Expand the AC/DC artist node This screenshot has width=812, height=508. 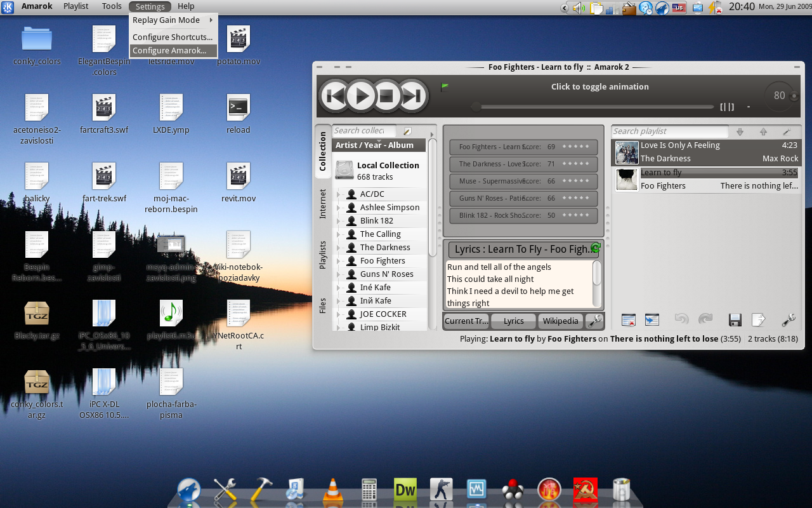339,194
